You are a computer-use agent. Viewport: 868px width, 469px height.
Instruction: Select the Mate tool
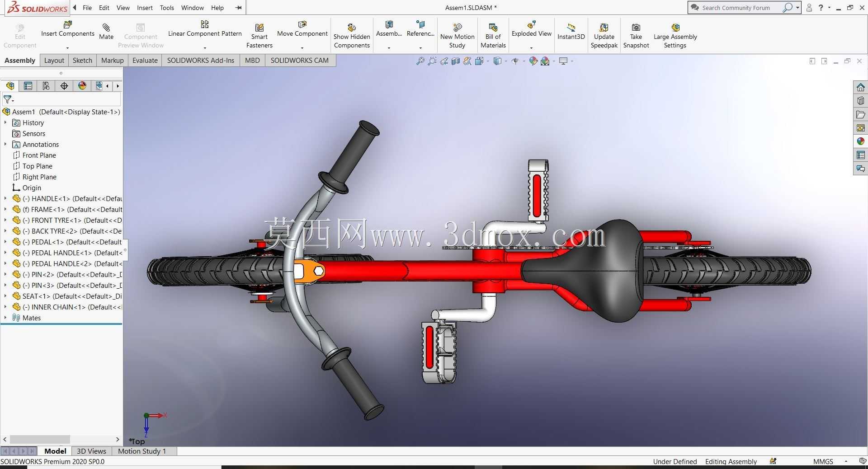106,32
